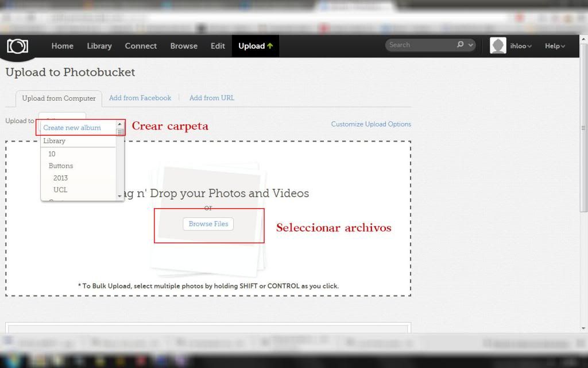This screenshot has height=368, width=588.
Task: Expand the search options chevron
Action: pyautogui.click(x=471, y=45)
